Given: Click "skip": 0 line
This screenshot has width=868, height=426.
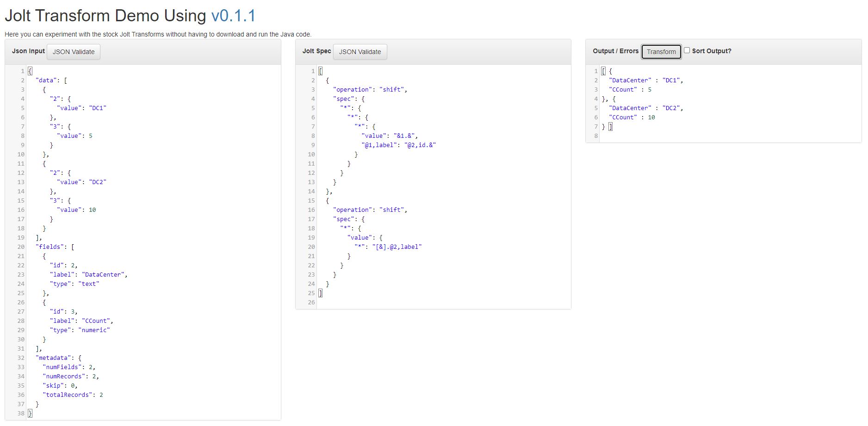Looking at the screenshot, I should point(60,385).
